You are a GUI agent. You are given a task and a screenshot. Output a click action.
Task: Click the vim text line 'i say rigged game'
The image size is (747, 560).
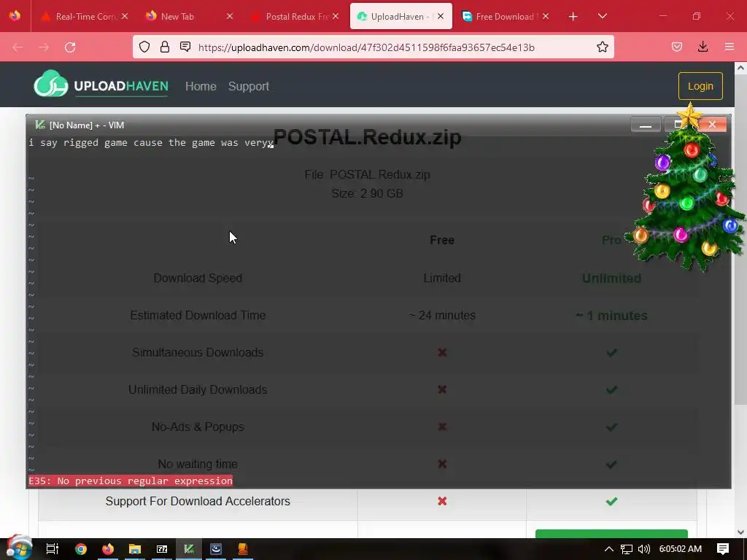150,142
